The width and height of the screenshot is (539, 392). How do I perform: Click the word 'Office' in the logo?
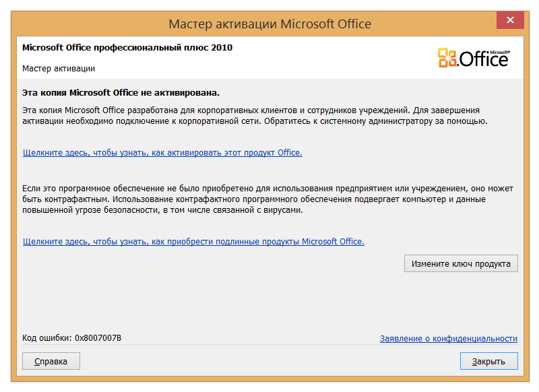click(x=484, y=59)
